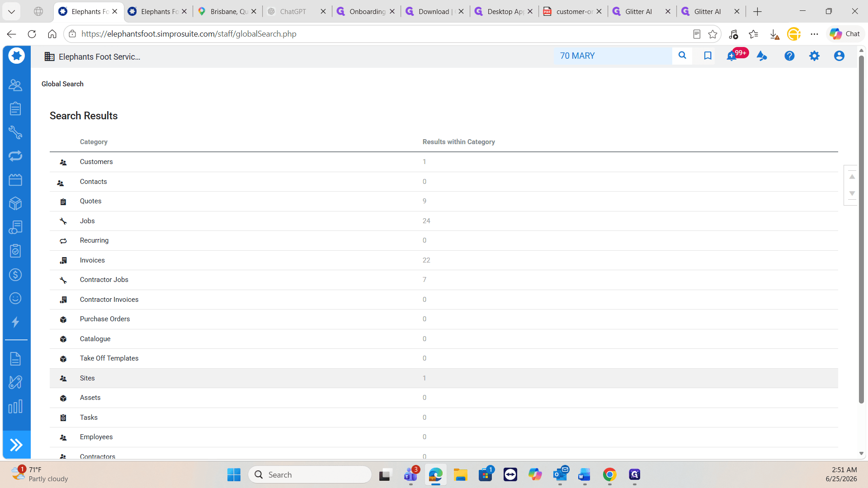The image size is (868, 488).
Task: Click the blue shapes icon in header
Action: coord(762,56)
